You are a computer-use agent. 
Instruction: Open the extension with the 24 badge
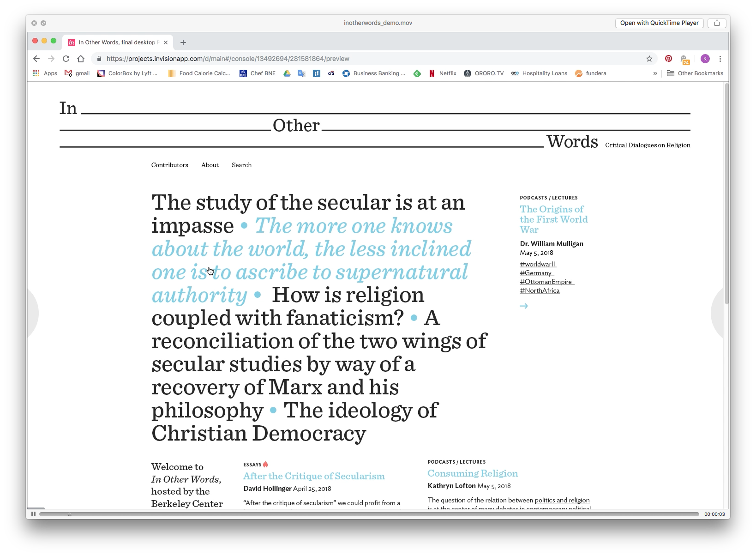[x=685, y=59]
